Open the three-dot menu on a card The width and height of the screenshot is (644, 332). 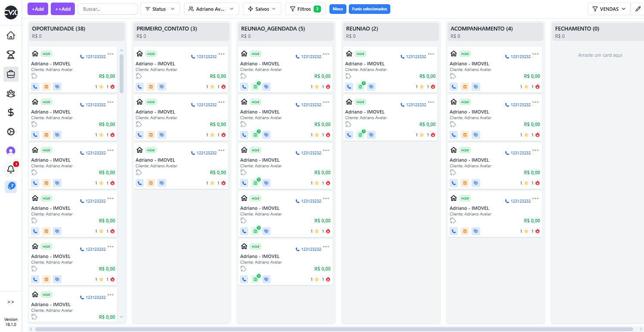point(111,54)
